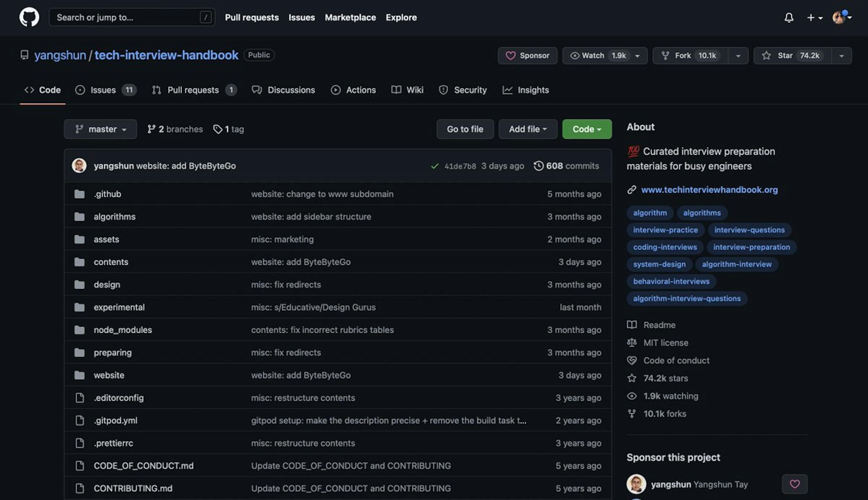Click the sponsor heart button beside Yangshun Tay
Screen dimensions: 868x500
795,484
